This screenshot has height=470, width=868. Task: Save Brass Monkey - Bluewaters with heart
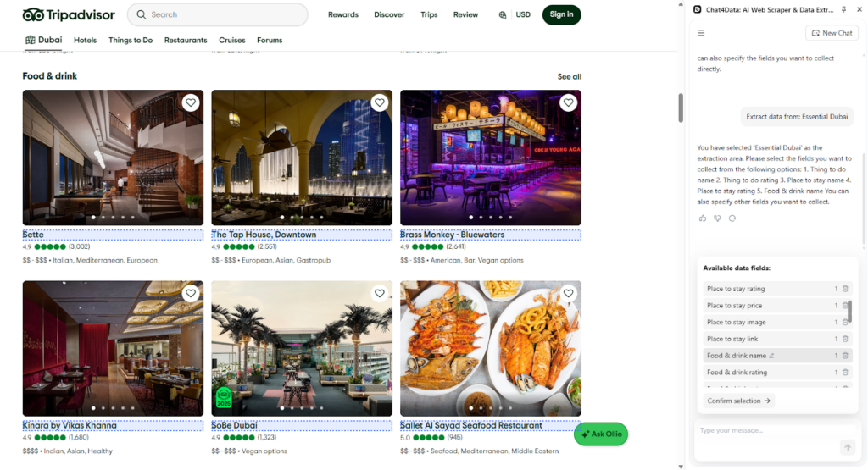point(568,102)
